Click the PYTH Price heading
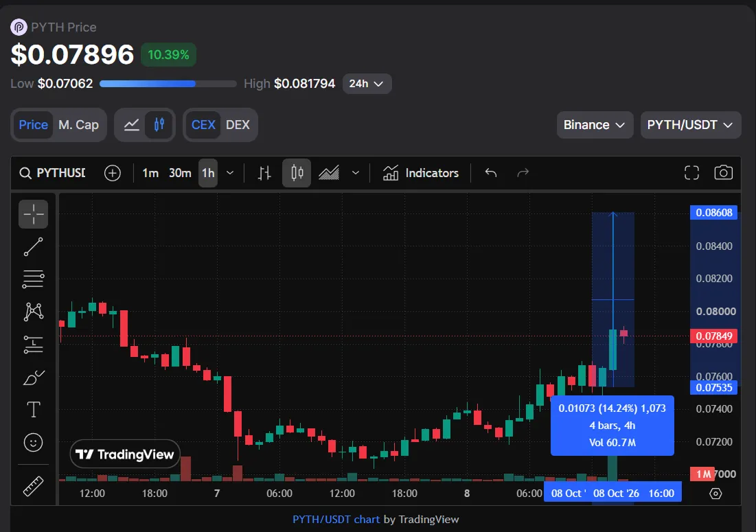 pyautogui.click(x=64, y=27)
